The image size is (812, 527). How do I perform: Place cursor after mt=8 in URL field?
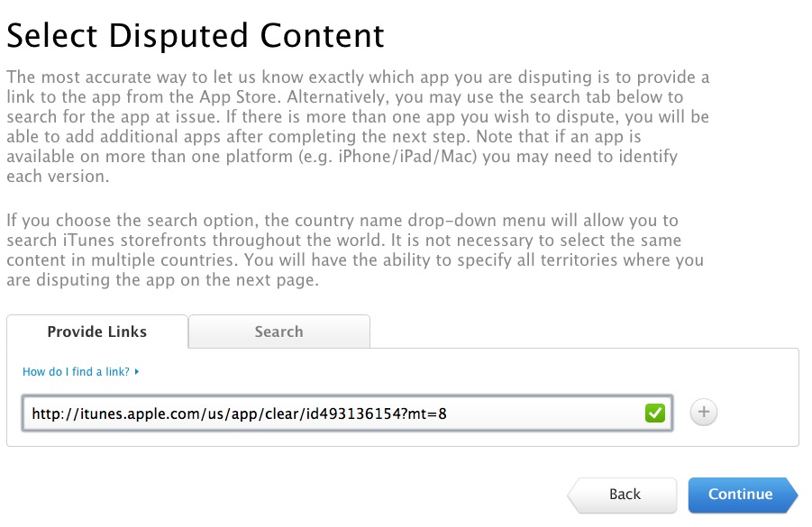point(447,413)
